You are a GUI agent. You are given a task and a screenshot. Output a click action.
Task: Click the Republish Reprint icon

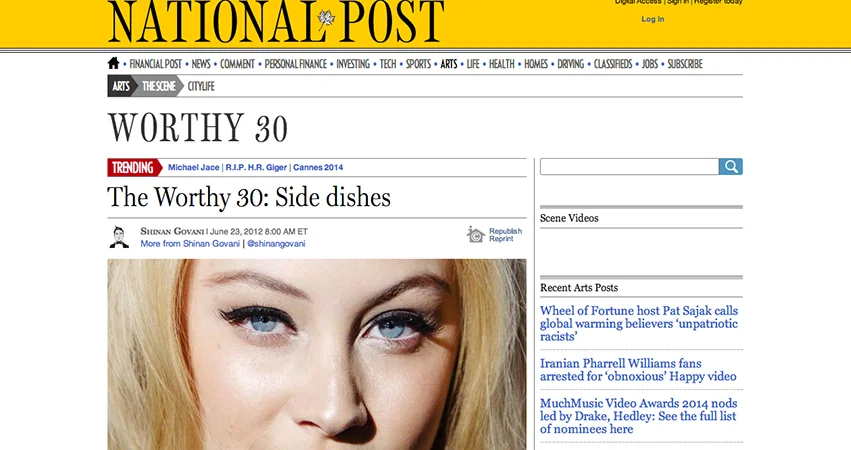click(475, 234)
